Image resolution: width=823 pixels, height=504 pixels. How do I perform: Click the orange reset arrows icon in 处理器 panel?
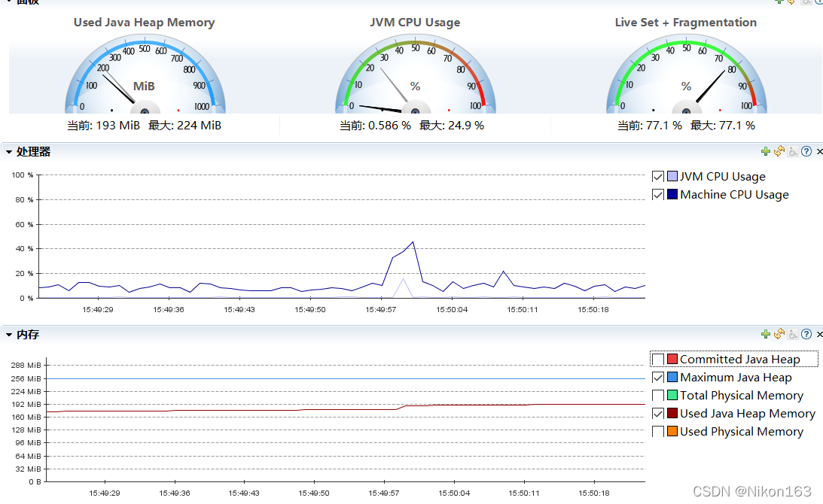click(x=779, y=151)
